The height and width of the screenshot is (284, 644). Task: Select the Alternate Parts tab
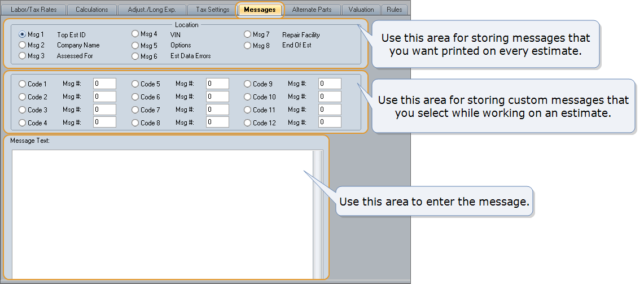(312, 10)
